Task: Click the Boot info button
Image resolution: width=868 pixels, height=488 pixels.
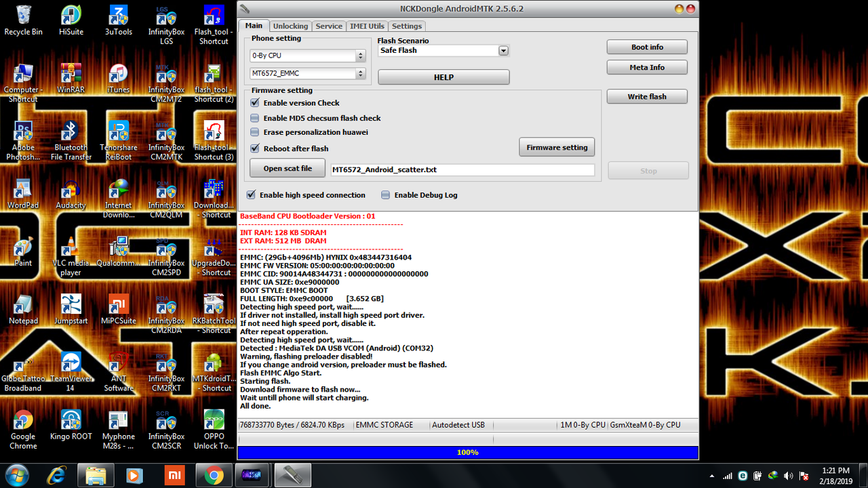Action: tap(647, 47)
